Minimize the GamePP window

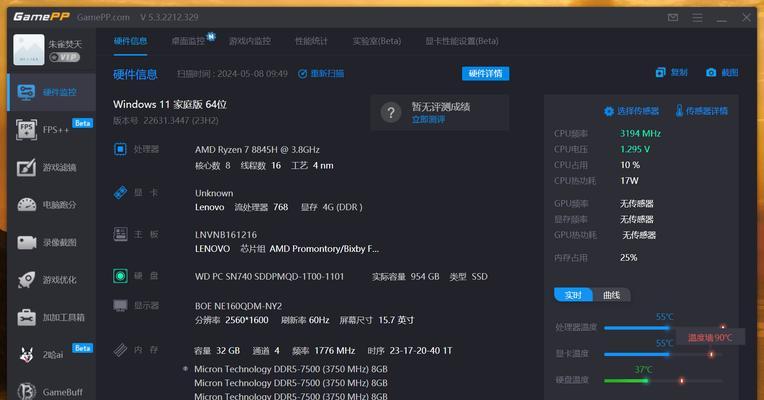pyautogui.click(x=722, y=18)
